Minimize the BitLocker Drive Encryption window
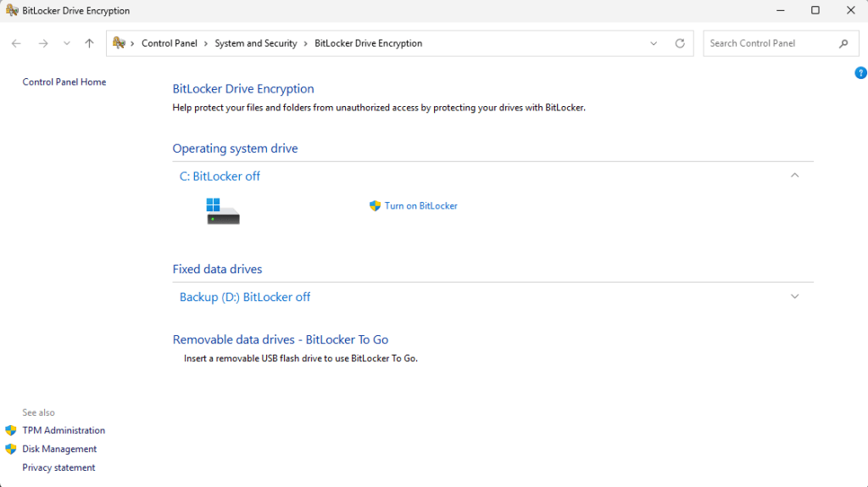 click(781, 10)
